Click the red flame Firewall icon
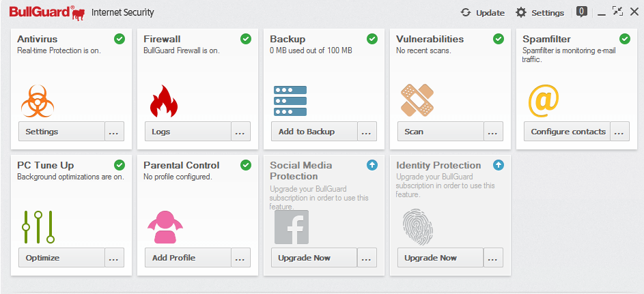 (163, 101)
